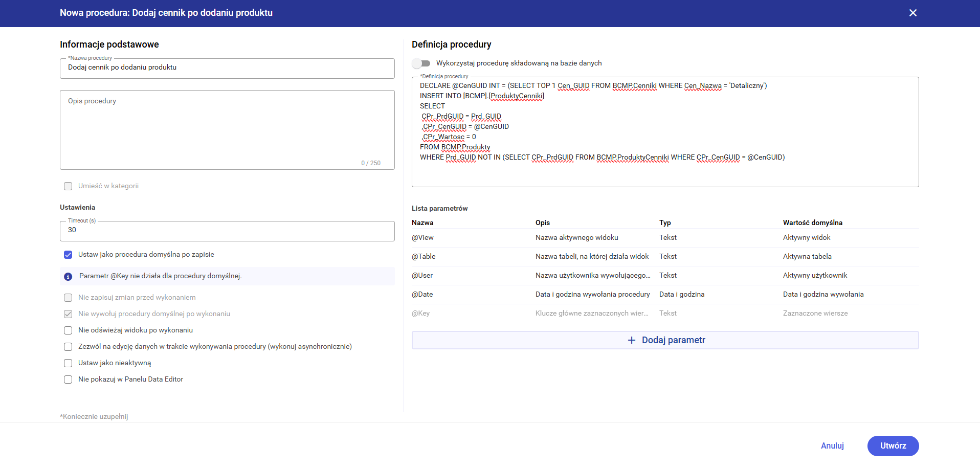
Task: Toggle stored database procedure switch
Action: [x=421, y=63]
